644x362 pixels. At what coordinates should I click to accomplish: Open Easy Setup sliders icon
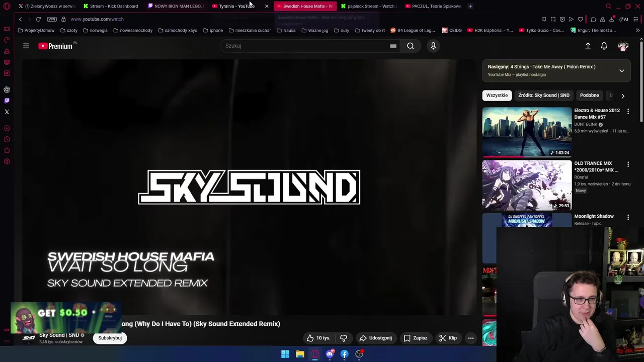point(636,19)
